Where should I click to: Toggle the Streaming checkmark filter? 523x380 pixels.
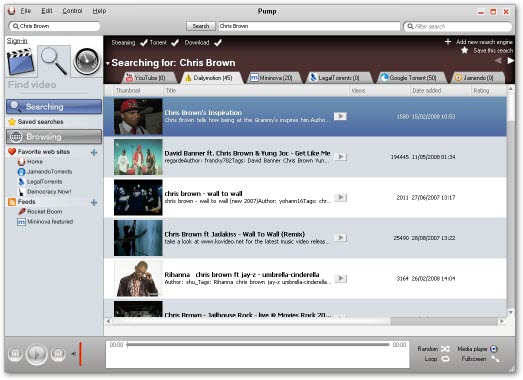point(143,43)
